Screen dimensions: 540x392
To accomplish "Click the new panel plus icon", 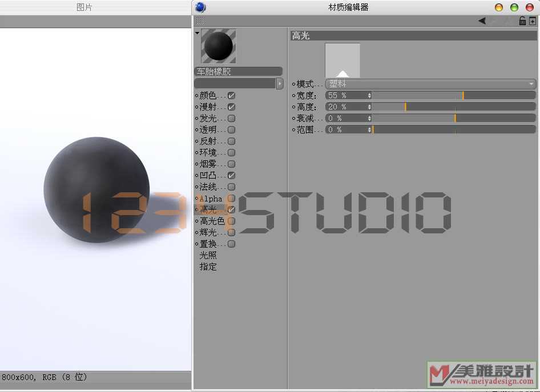I will (533, 21).
